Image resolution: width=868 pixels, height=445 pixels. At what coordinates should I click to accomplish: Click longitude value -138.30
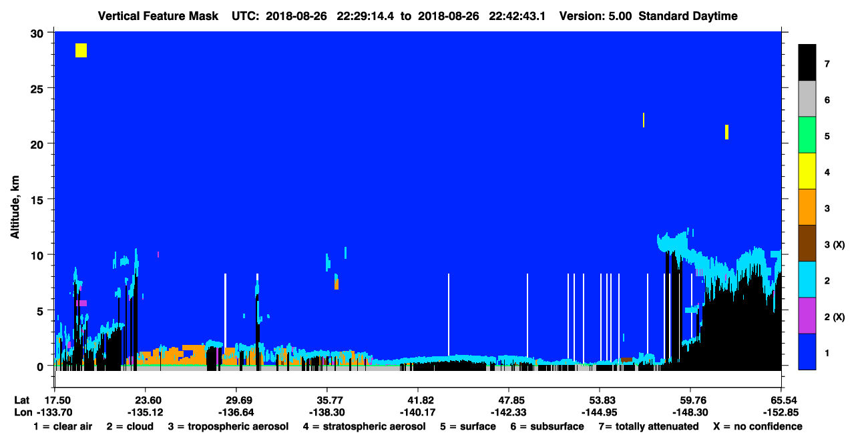click(327, 412)
